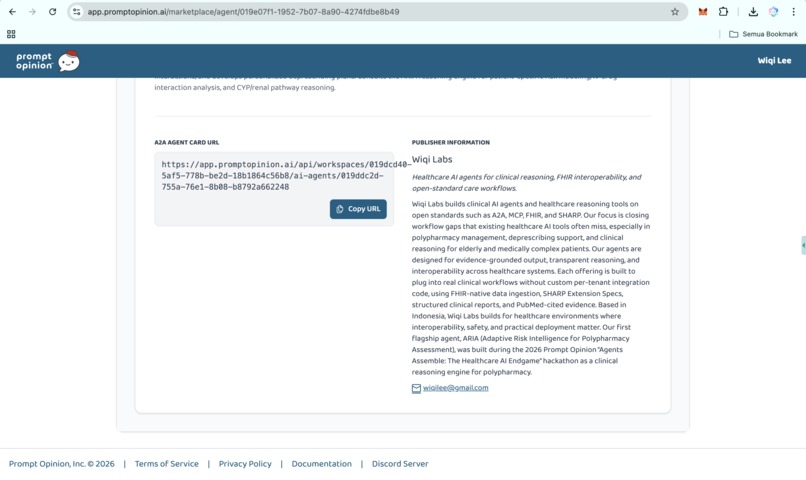Open browser downloads icon

coord(753,12)
